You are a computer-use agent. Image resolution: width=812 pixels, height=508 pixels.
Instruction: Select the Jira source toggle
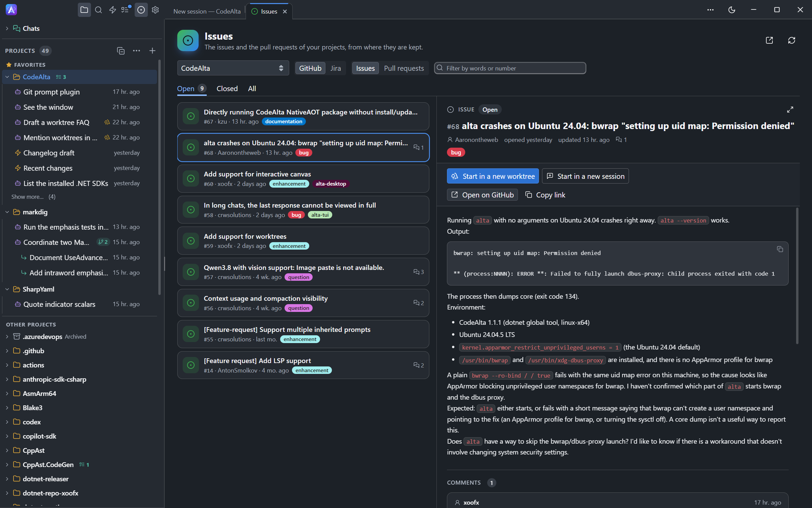pyautogui.click(x=335, y=68)
